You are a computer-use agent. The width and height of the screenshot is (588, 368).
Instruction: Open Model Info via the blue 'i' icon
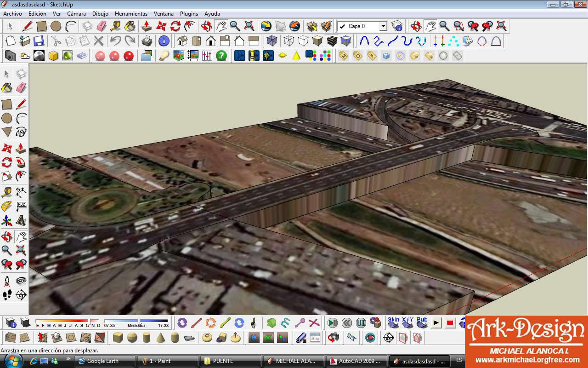point(164,41)
